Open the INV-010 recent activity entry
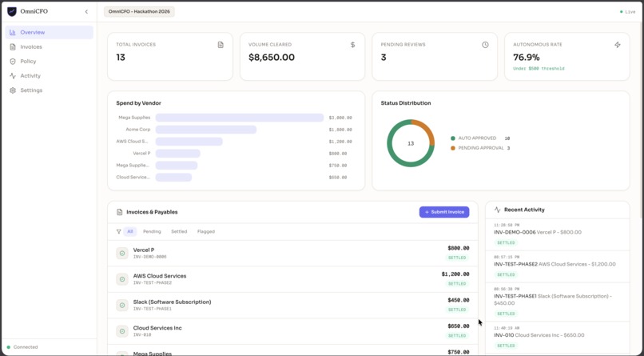Screen dimensions: 644x356 point(558,337)
